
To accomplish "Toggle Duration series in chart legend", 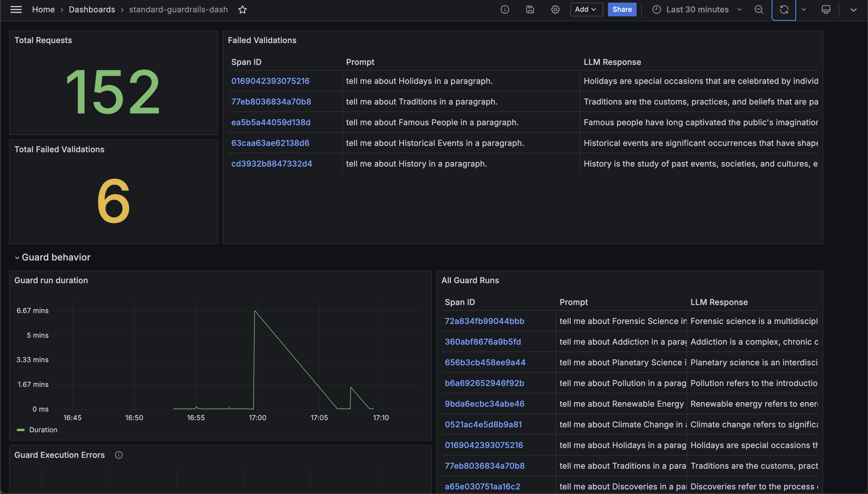I will click(x=43, y=430).
